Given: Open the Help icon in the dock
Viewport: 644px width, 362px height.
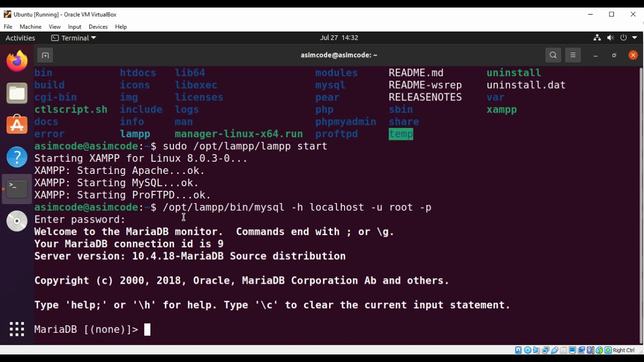Looking at the screenshot, I should pyautogui.click(x=17, y=157).
